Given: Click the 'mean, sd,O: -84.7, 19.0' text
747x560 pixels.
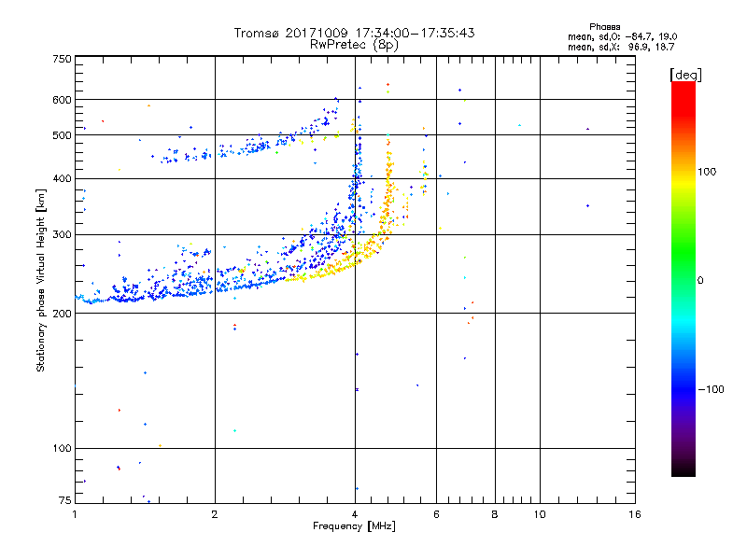Looking at the screenshot, I should click(x=622, y=36).
